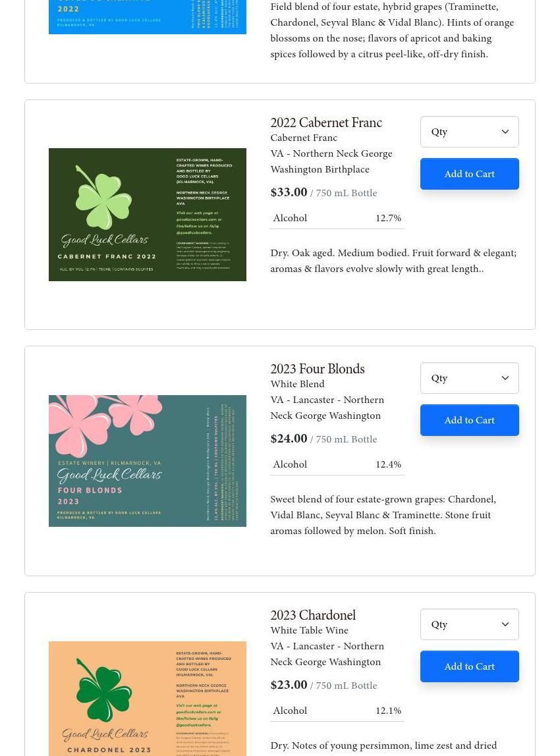Open Qty dropdown for 2022 Cabernet Franc

coord(469,132)
